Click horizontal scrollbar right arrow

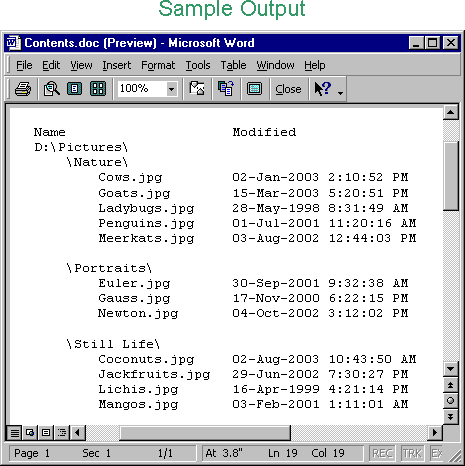pos(434,433)
